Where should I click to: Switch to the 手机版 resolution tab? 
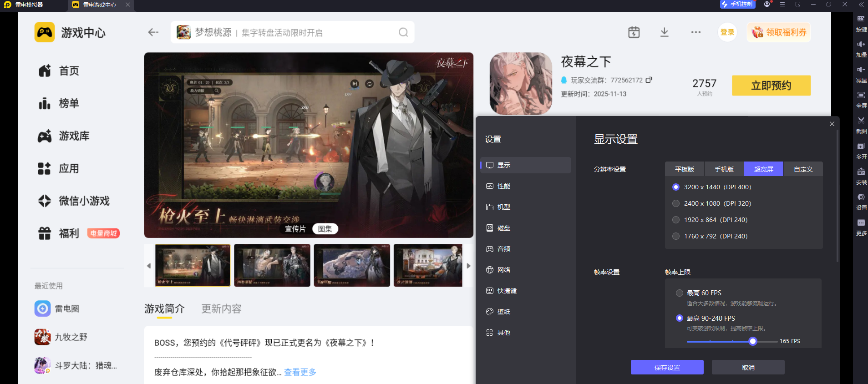[724, 169]
